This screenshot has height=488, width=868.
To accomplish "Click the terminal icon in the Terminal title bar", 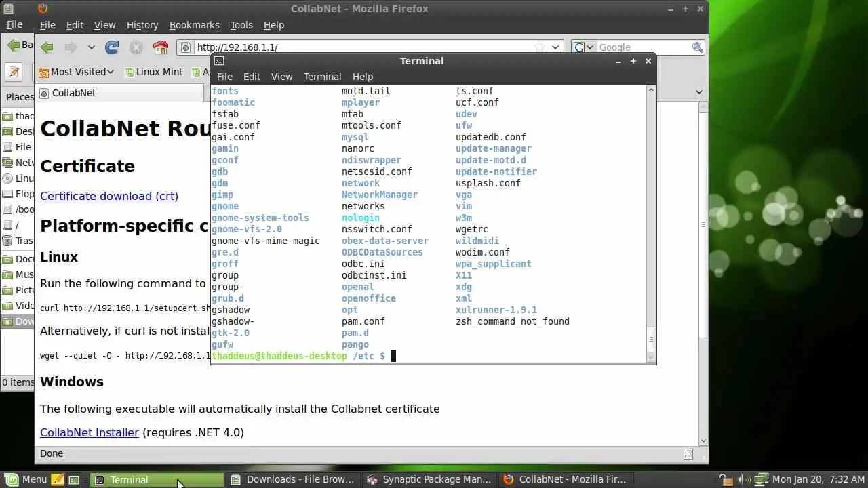I will click(x=219, y=61).
